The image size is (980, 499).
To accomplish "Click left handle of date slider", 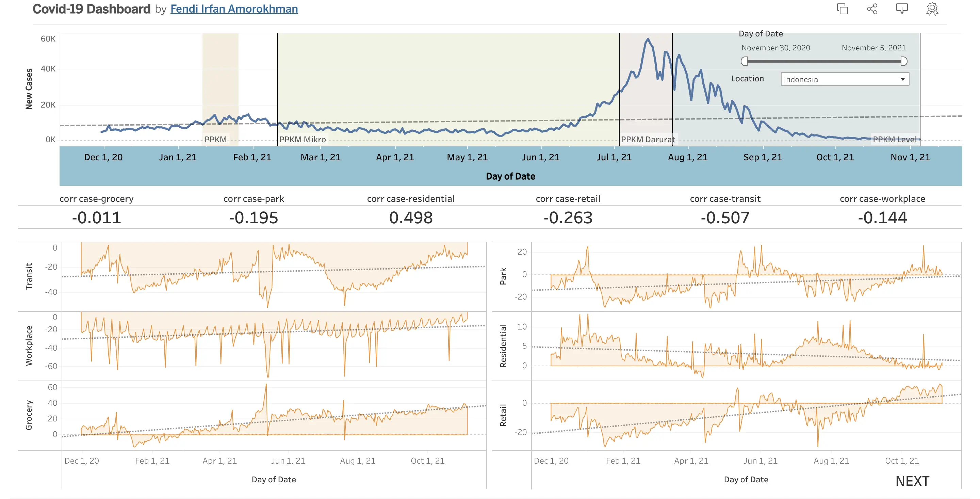I will [x=745, y=61].
